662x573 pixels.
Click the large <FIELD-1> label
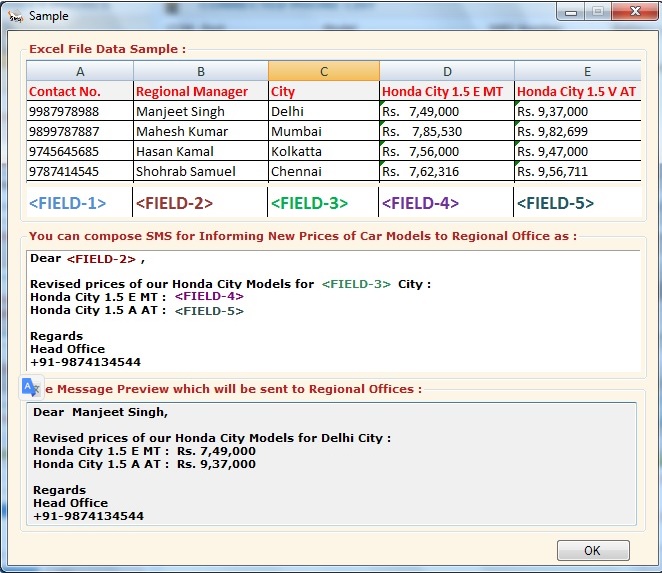click(x=68, y=203)
